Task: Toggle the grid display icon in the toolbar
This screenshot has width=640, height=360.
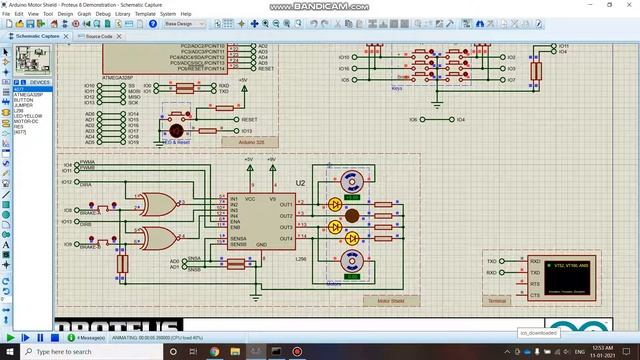Action: (228, 24)
